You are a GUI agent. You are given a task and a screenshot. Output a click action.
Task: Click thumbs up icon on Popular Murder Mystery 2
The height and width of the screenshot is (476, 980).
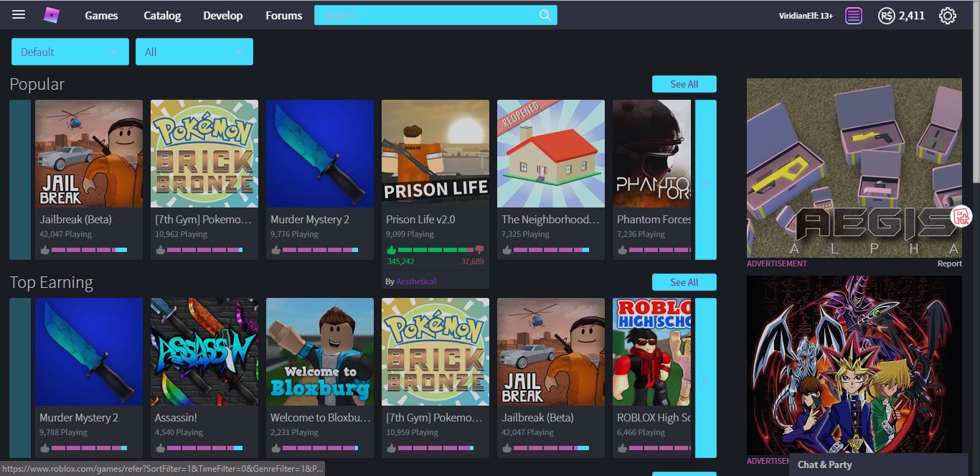275,250
